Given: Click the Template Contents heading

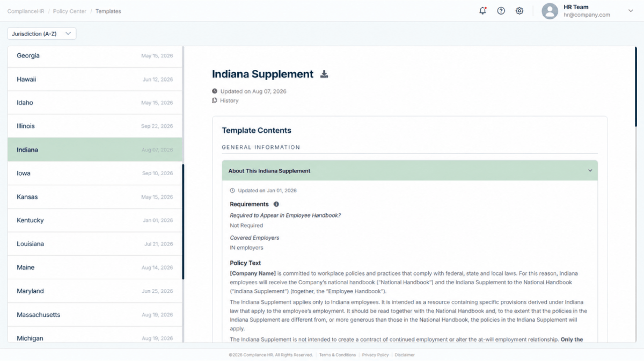Looking at the screenshot, I should [257, 131].
